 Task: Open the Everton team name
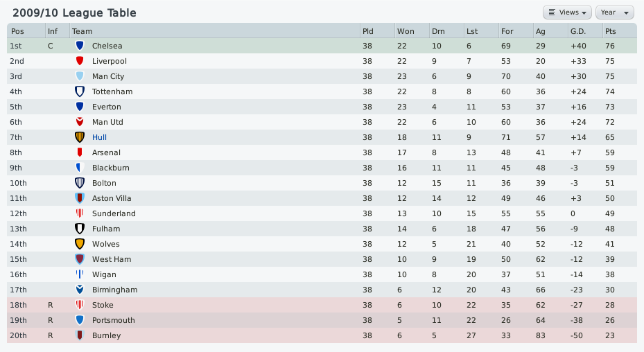106,107
